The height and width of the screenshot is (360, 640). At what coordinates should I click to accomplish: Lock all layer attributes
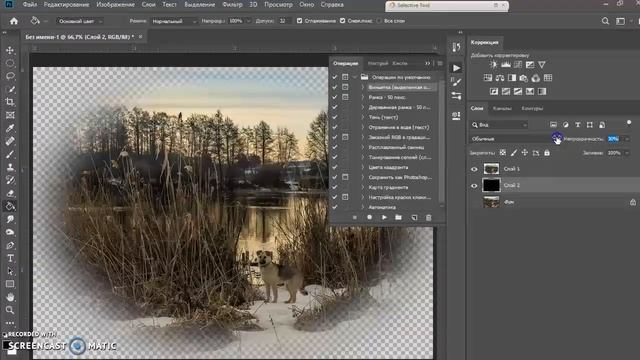coord(547,153)
